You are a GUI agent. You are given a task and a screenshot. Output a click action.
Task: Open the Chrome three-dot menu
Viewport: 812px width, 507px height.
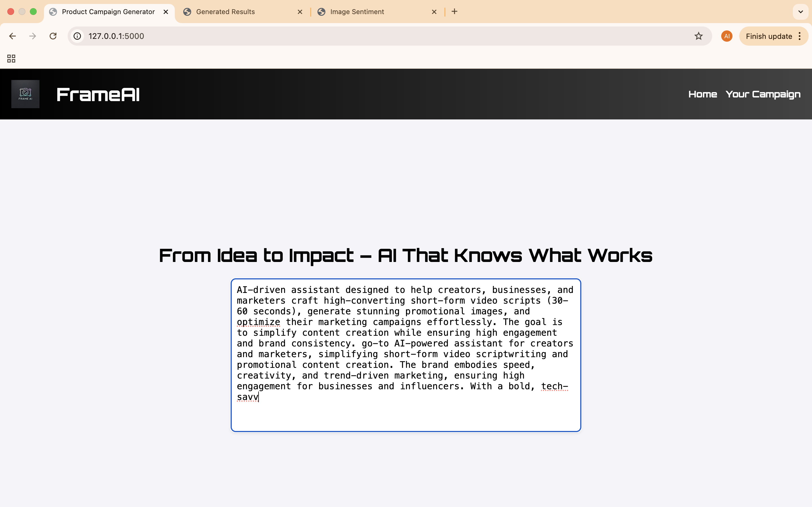point(800,36)
